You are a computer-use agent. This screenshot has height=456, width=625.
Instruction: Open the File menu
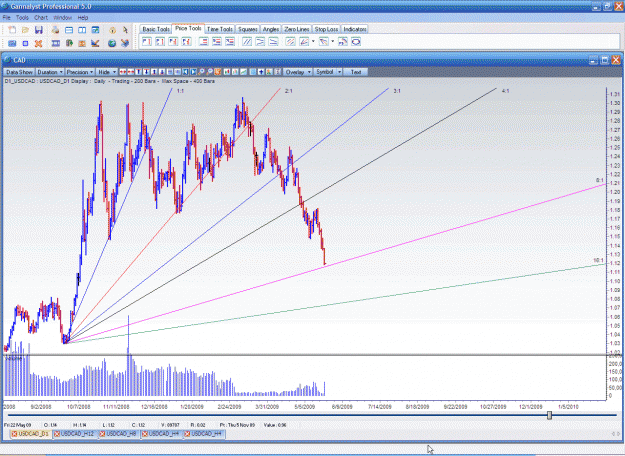6,18
